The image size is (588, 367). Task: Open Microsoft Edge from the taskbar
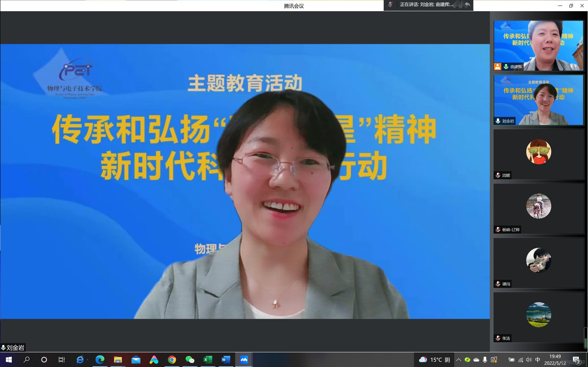click(x=100, y=359)
